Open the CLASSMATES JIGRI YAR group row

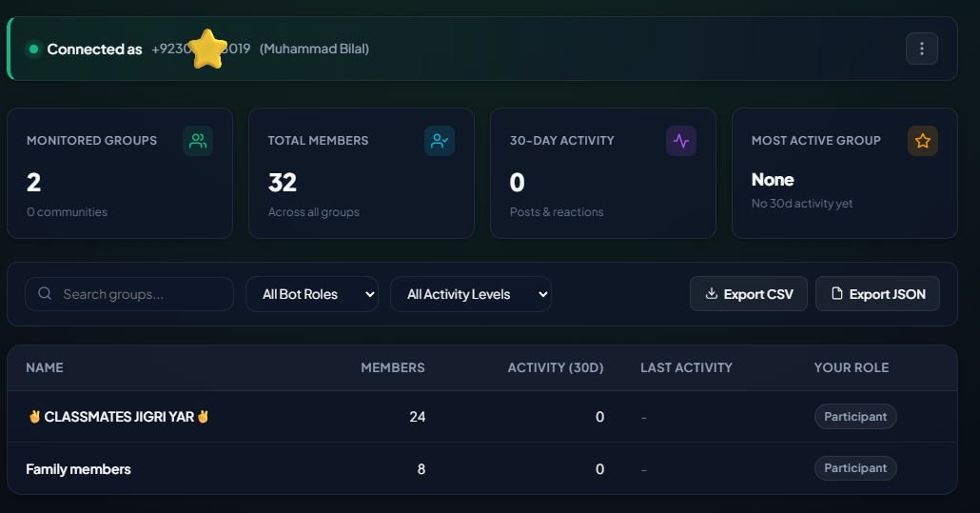click(481, 417)
